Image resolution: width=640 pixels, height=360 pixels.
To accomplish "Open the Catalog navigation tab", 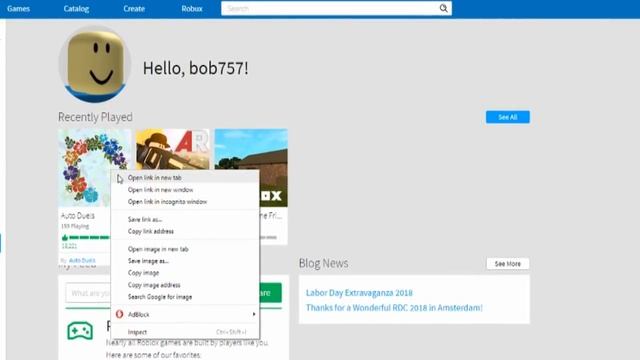I will click(76, 9).
